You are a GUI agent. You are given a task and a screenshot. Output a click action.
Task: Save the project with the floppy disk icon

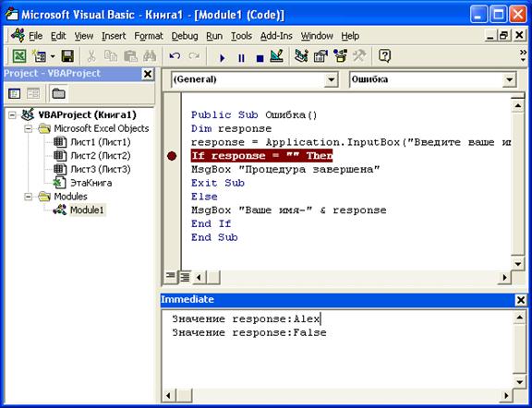67,56
